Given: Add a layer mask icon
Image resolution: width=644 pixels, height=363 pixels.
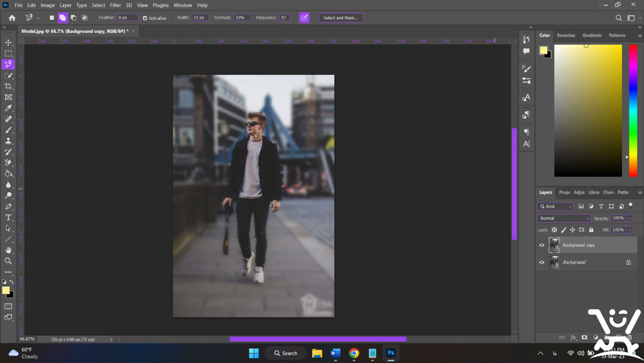Looking at the screenshot, I should click(x=585, y=337).
